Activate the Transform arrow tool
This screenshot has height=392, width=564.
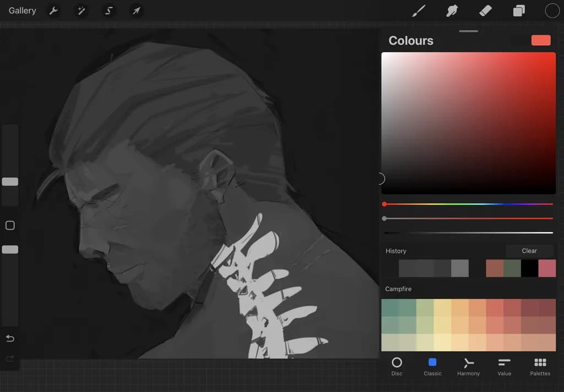[136, 11]
